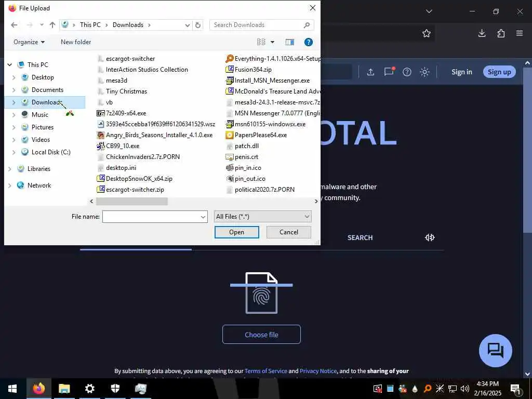Open view options dropdown arrow
This screenshot has height=399, width=532.
pyautogui.click(x=272, y=42)
